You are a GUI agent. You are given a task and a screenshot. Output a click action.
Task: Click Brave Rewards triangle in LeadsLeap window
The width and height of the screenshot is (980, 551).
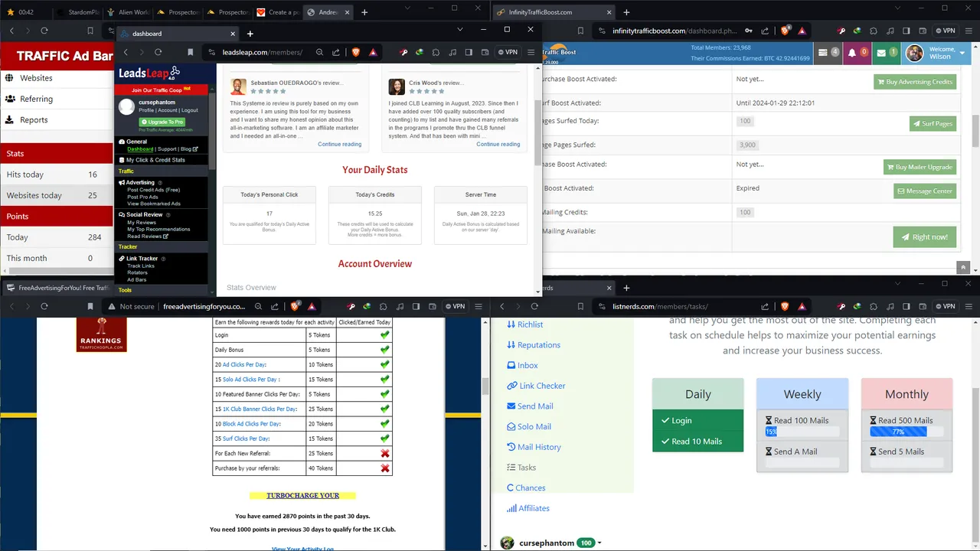(373, 52)
